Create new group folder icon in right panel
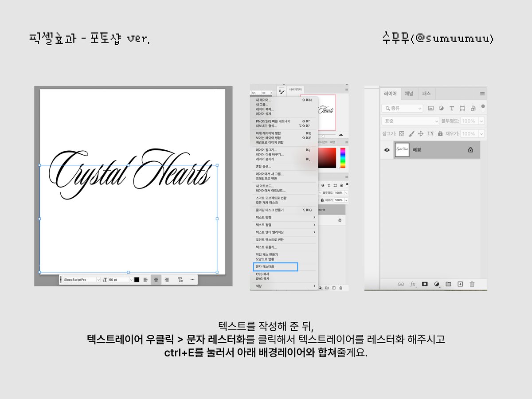Screen dimensions: 532x399 [x=448, y=284]
